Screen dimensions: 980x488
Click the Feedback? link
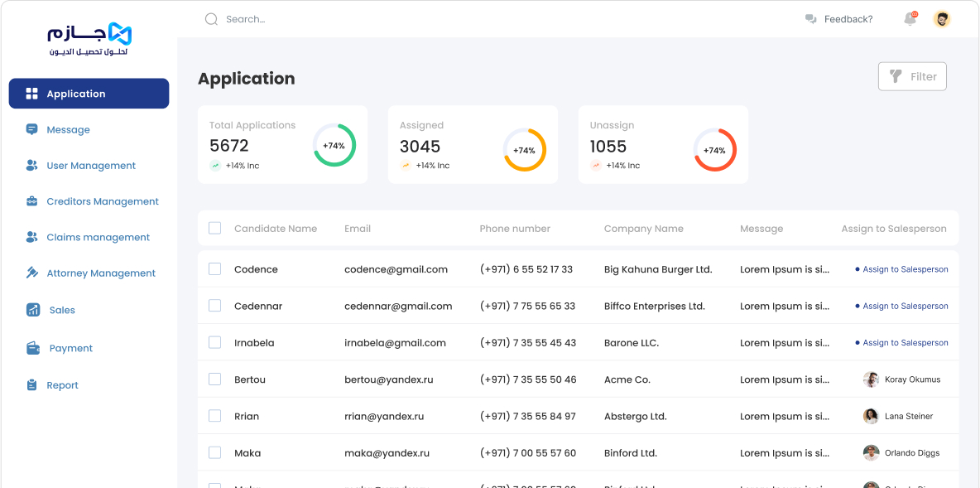848,19
